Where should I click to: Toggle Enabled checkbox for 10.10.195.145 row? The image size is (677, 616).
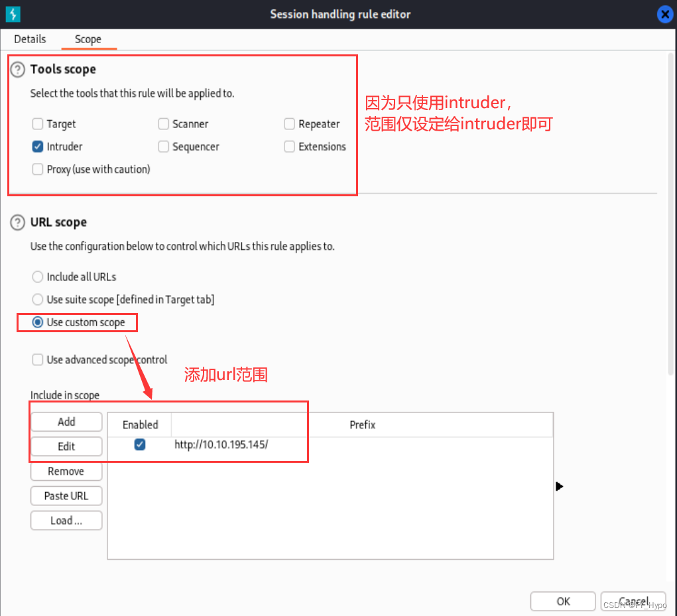pos(140,445)
